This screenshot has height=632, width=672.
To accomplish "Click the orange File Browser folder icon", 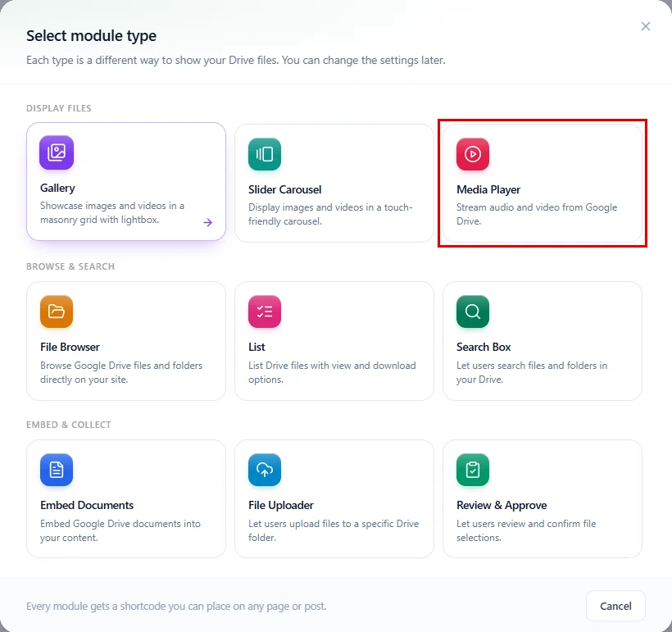I will click(57, 311).
